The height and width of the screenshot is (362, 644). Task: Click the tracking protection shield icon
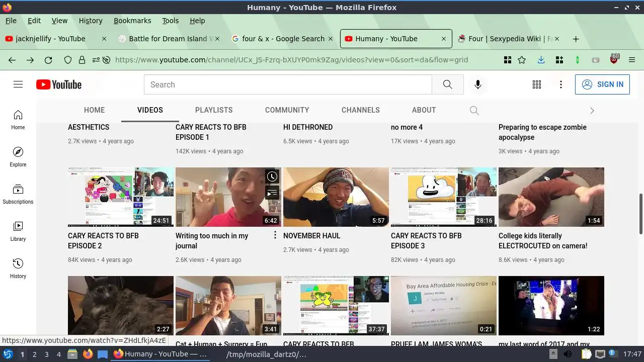(x=68, y=60)
